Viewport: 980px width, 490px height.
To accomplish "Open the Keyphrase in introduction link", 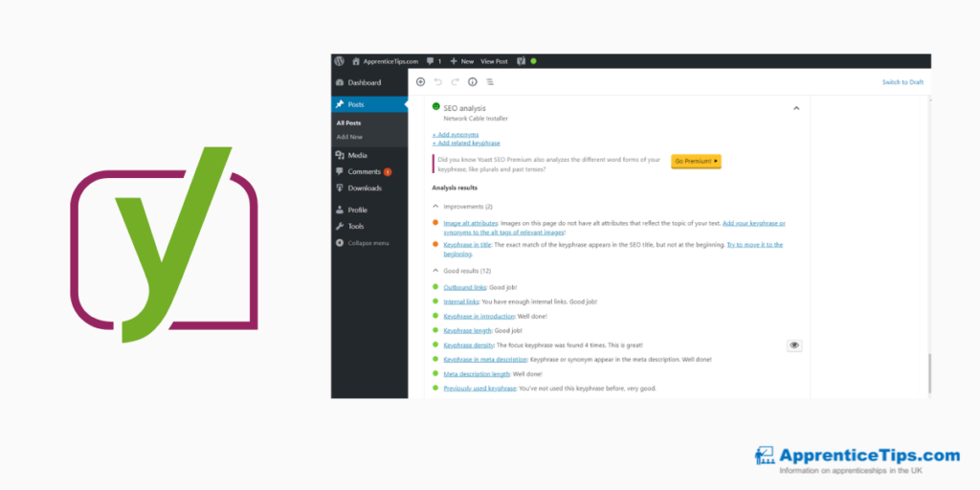I will click(x=479, y=316).
